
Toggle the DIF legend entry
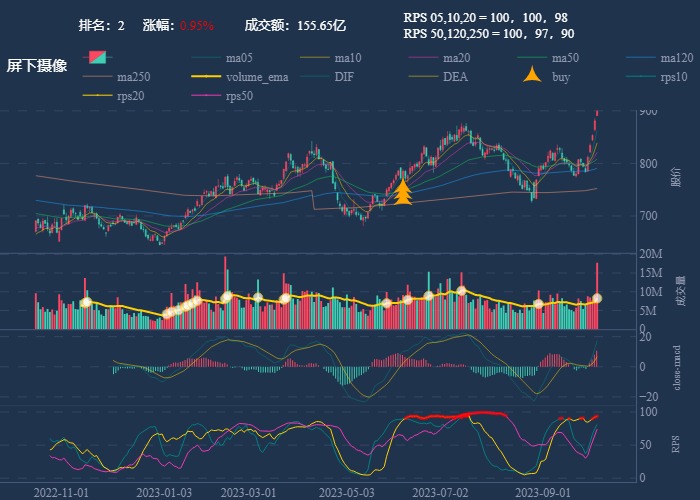[343, 77]
